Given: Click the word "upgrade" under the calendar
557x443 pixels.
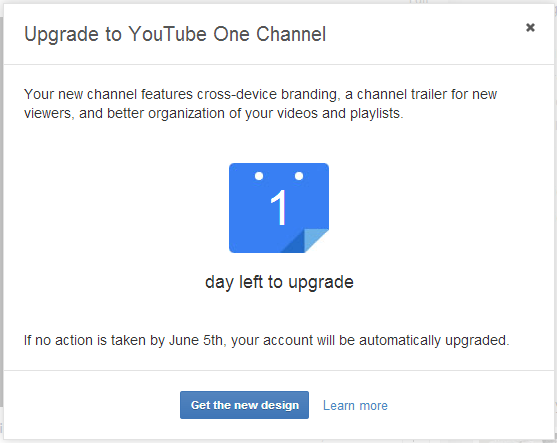Looking at the screenshot, I should [321, 283].
